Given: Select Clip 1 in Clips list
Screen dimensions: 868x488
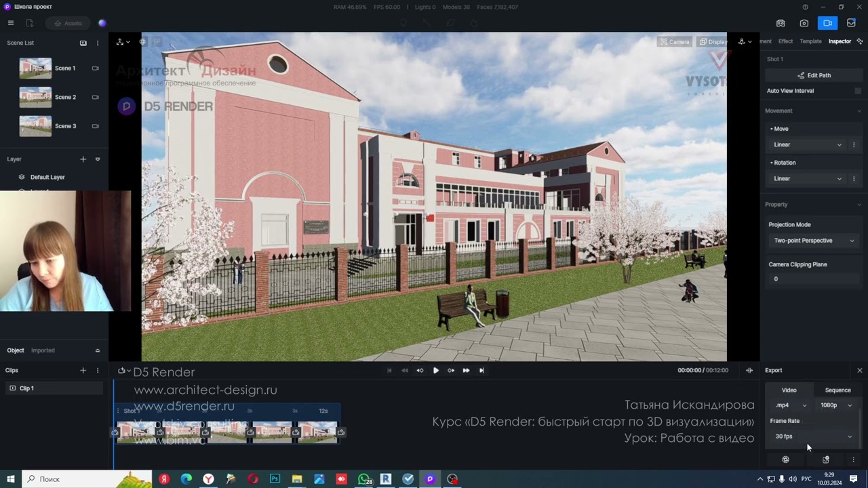Looking at the screenshot, I should [x=54, y=388].
